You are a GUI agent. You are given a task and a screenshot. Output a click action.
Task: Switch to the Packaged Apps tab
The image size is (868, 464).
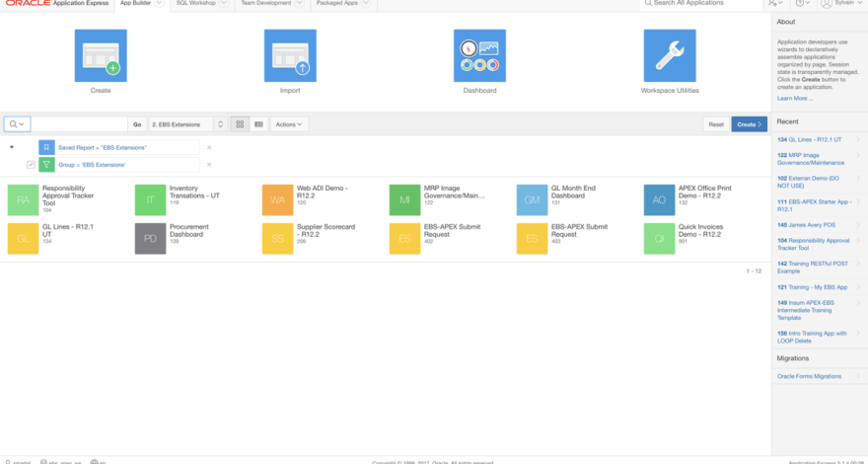pyautogui.click(x=337, y=3)
